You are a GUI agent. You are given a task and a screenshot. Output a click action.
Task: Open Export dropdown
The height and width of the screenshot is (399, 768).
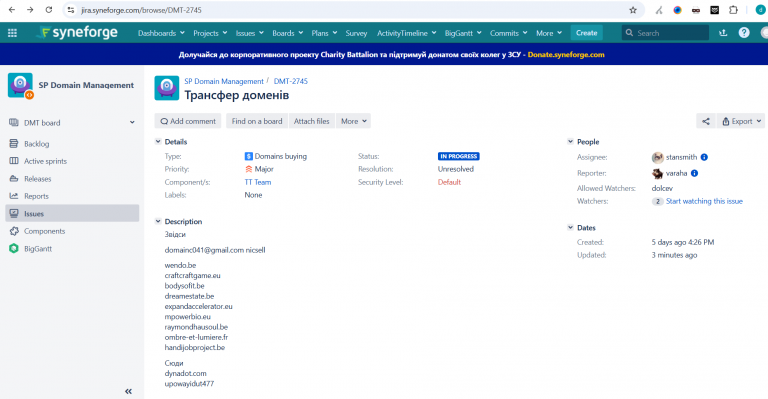pos(742,121)
